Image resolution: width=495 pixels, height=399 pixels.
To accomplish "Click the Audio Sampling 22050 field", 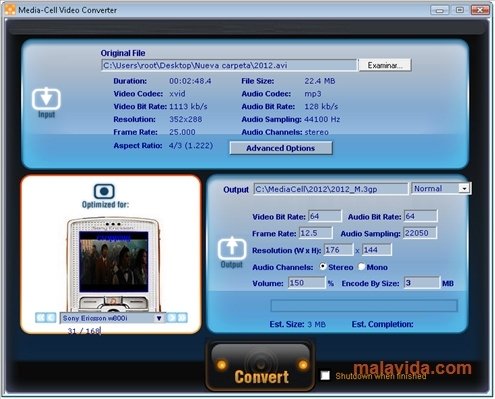I will pyautogui.click(x=420, y=233).
